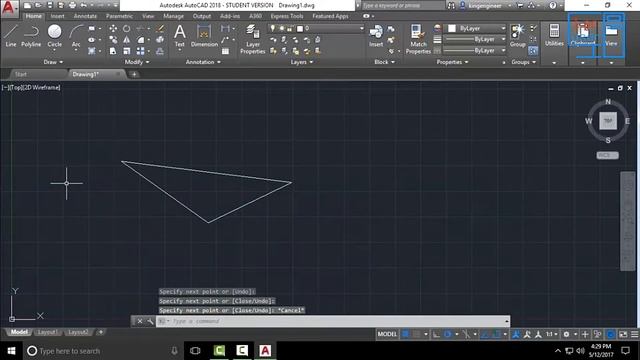This screenshot has width=640, height=360.
Task: Click the viewport controls label [-][Top][2D Wireframe]
Action: (x=31, y=87)
